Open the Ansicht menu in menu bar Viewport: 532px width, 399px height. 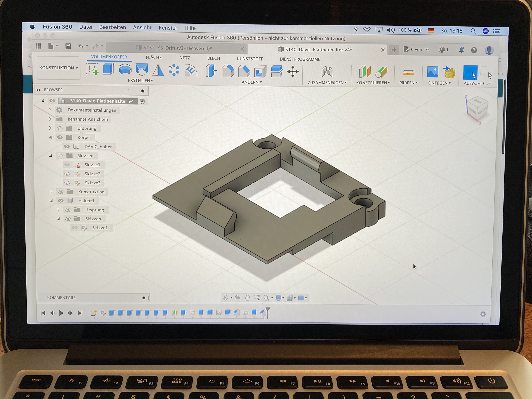pos(142,27)
